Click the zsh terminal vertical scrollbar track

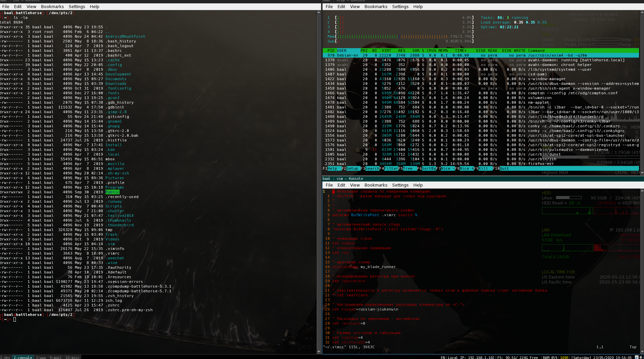(x=319, y=182)
